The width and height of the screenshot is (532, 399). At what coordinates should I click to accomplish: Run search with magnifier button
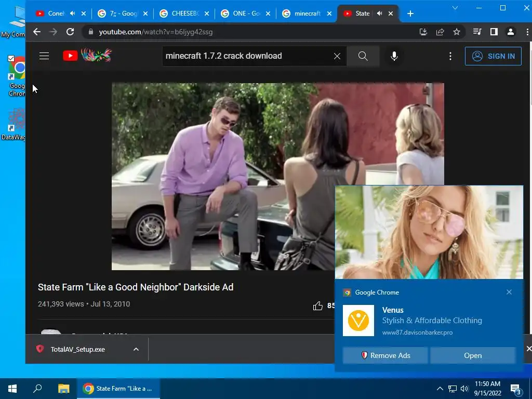tap(363, 56)
